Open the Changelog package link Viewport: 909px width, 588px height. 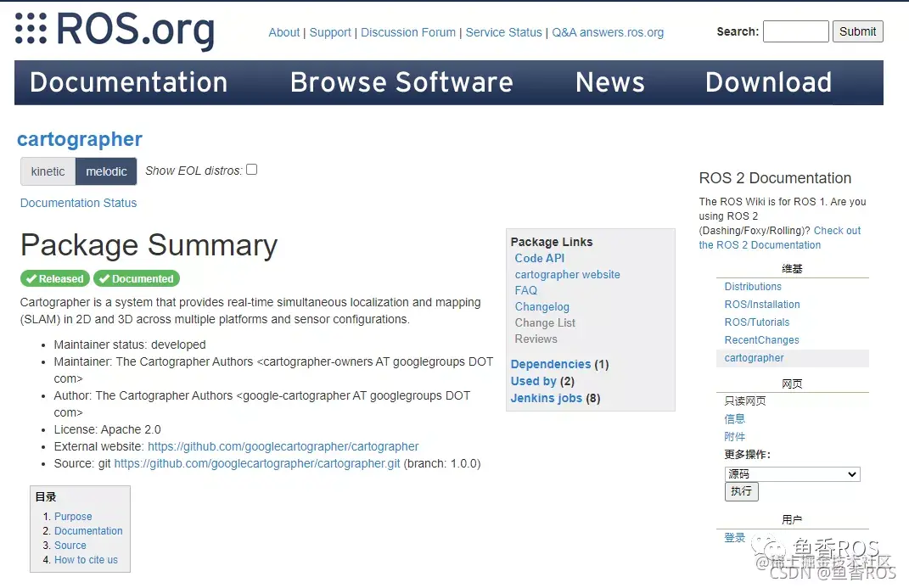tap(542, 306)
